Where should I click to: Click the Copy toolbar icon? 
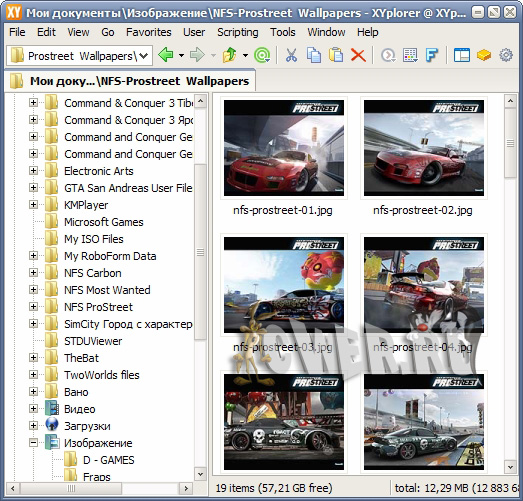(x=314, y=55)
